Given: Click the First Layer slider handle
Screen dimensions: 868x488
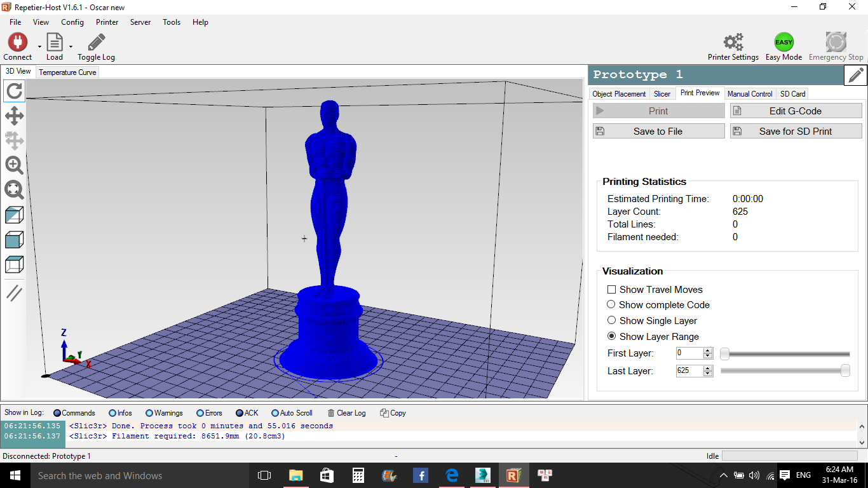Looking at the screenshot, I should click(x=724, y=354).
